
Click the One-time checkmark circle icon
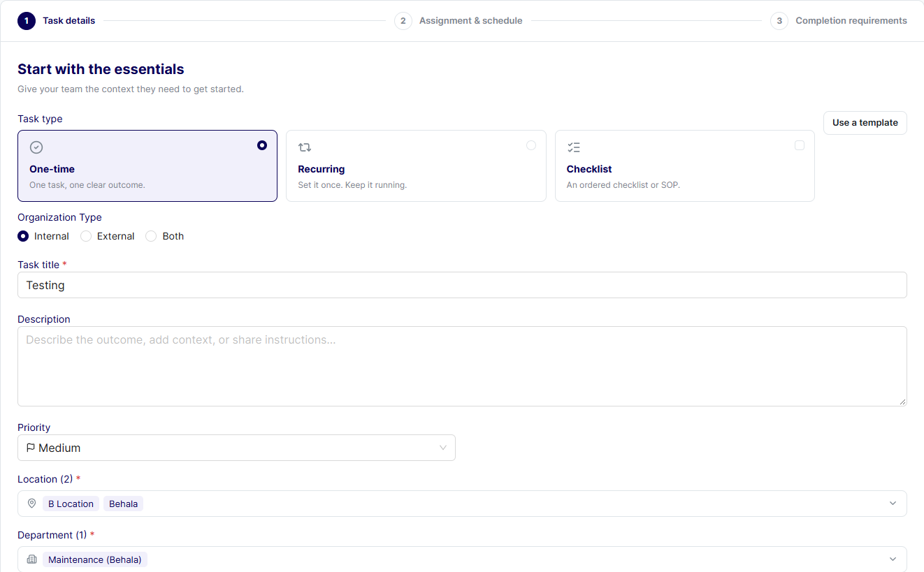[36, 147]
